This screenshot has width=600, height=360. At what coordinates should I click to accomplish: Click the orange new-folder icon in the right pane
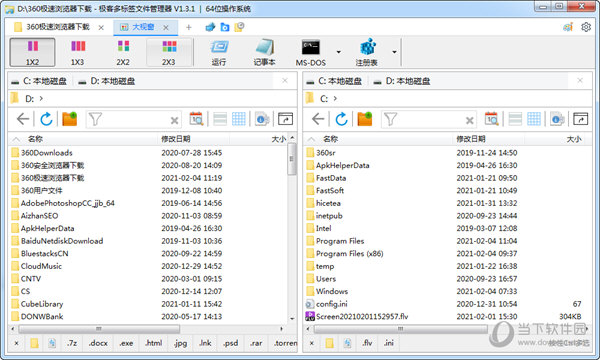point(365,119)
